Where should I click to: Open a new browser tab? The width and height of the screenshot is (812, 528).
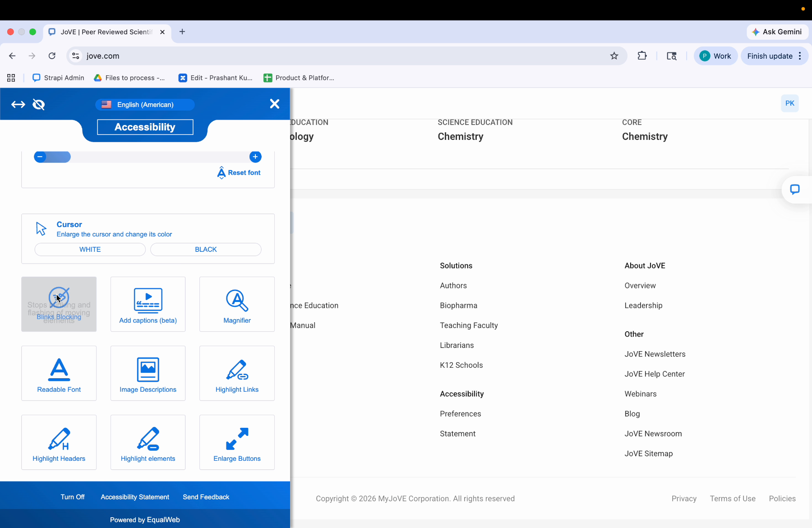tap(182, 32)
